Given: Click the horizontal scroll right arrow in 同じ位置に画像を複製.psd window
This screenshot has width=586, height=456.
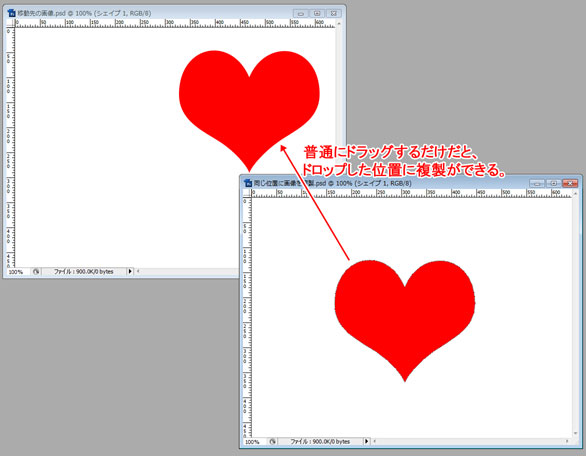Looking at the screenshot, I should tap(567, 441).
